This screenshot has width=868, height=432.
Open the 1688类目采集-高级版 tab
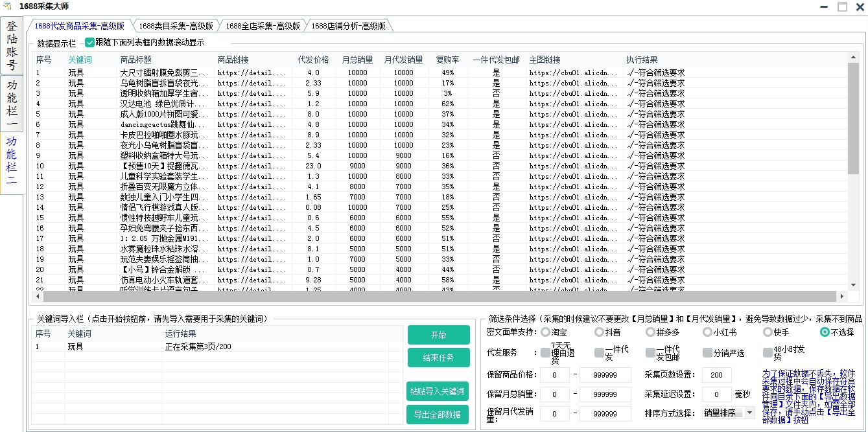175,27
